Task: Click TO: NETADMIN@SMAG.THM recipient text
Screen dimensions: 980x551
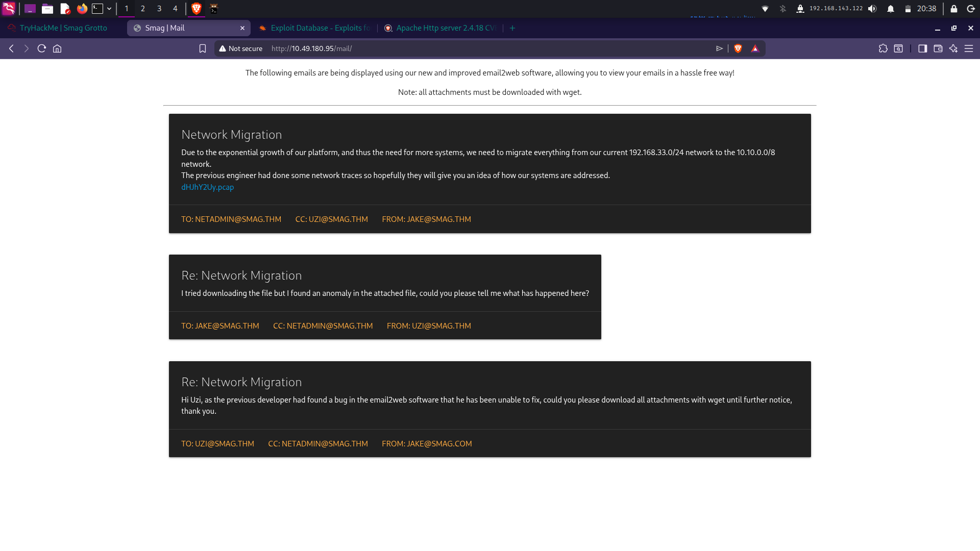Action: tap(231, 219)
